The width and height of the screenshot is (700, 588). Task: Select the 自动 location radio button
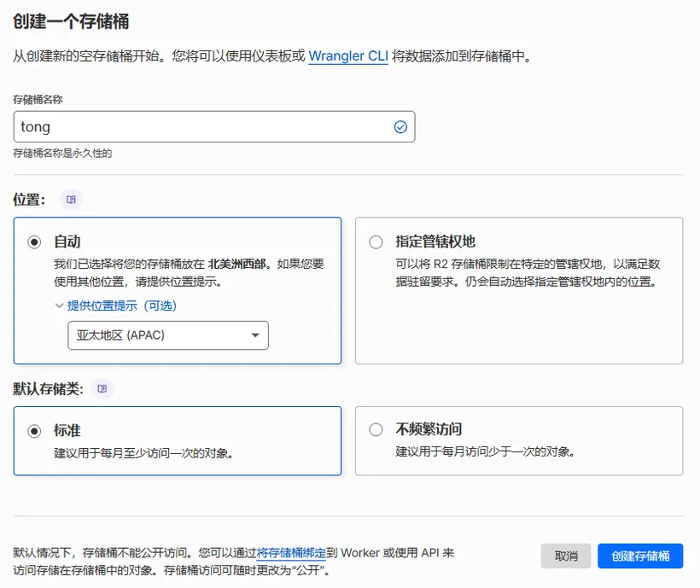click(34, 242)
